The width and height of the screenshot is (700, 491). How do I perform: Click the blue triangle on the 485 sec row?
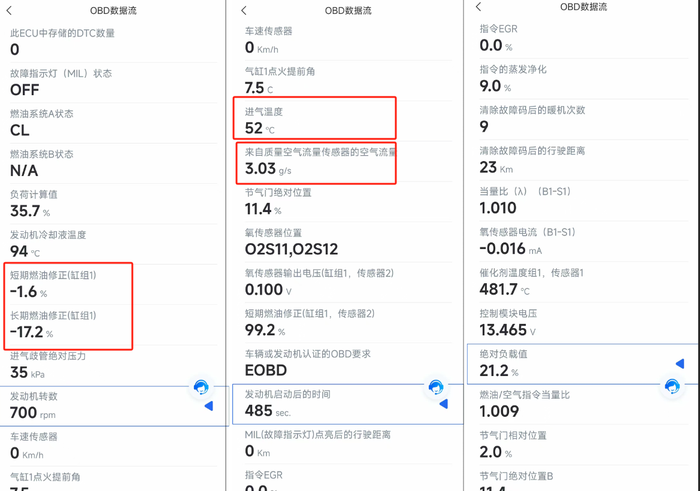point(443,404)
